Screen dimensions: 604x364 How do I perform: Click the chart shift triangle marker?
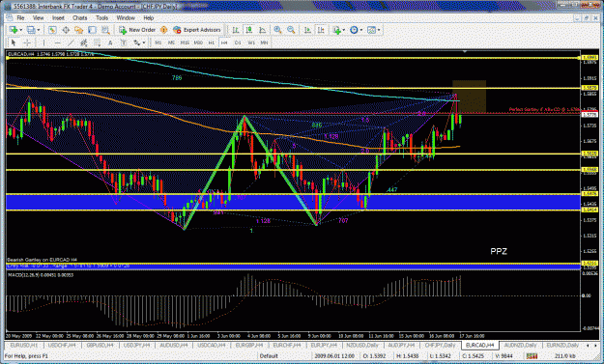(465, 51)
